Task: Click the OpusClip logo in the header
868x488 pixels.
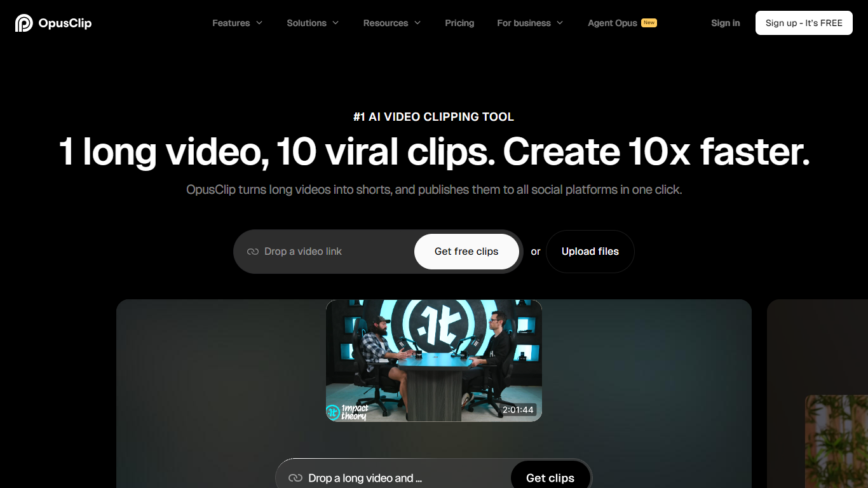Action: [53, 23]
